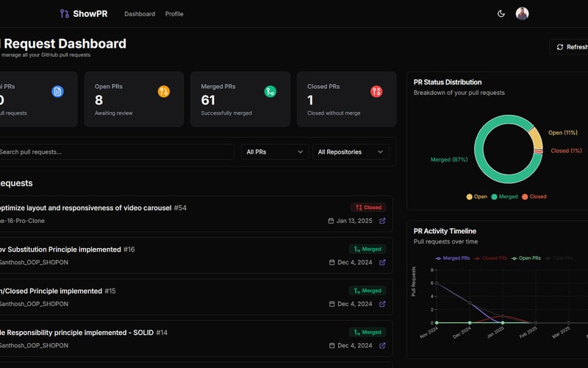Toggle dark mode with moon icon
The image size is (588, 368).
pyautogui.click(x=501, y=14)
